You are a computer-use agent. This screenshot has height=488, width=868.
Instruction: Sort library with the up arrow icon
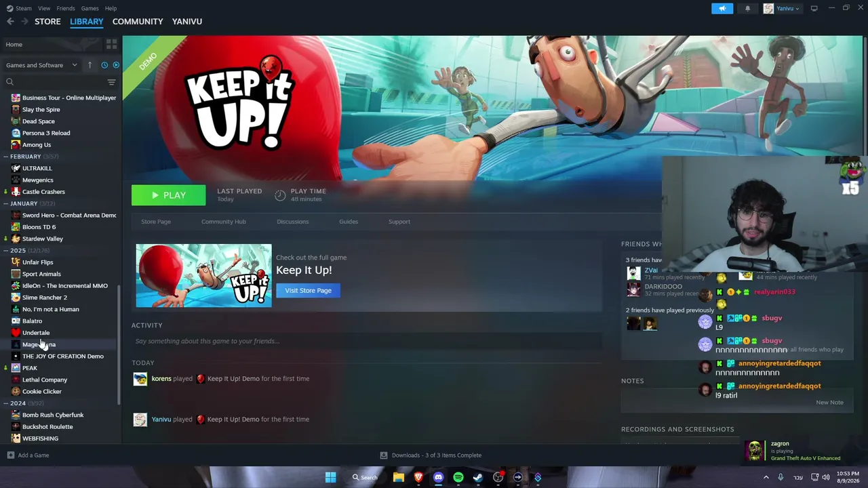coord(90,65)
